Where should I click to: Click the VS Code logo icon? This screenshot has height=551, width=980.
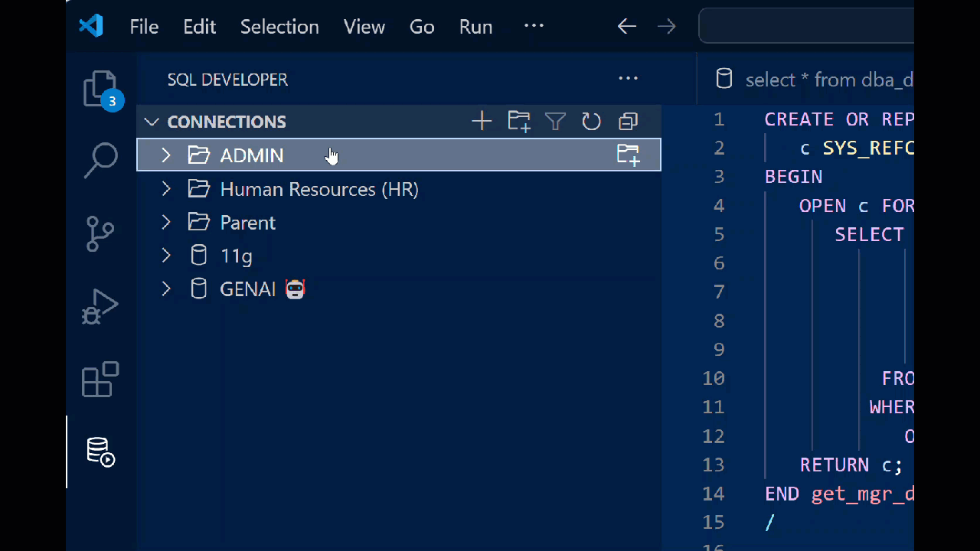point(91,26)
